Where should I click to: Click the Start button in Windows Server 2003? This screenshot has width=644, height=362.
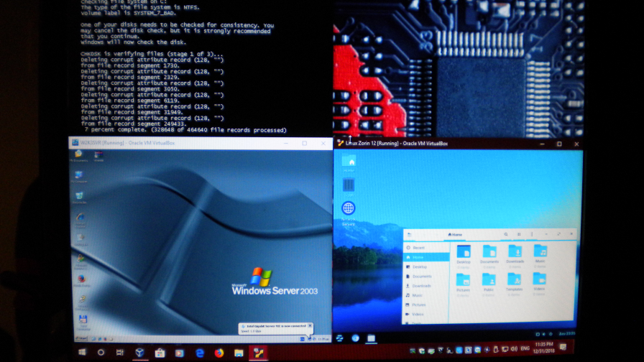tap(81, 338)
